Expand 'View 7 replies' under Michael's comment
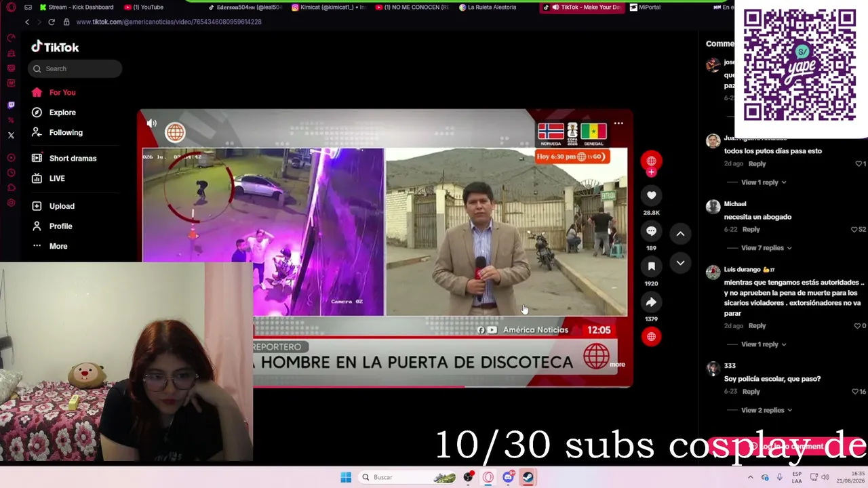 pos(766,248)
